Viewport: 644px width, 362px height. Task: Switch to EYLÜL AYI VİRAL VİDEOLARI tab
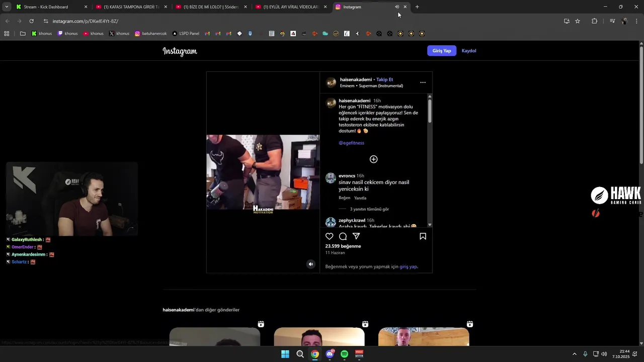tap(291, 7)
